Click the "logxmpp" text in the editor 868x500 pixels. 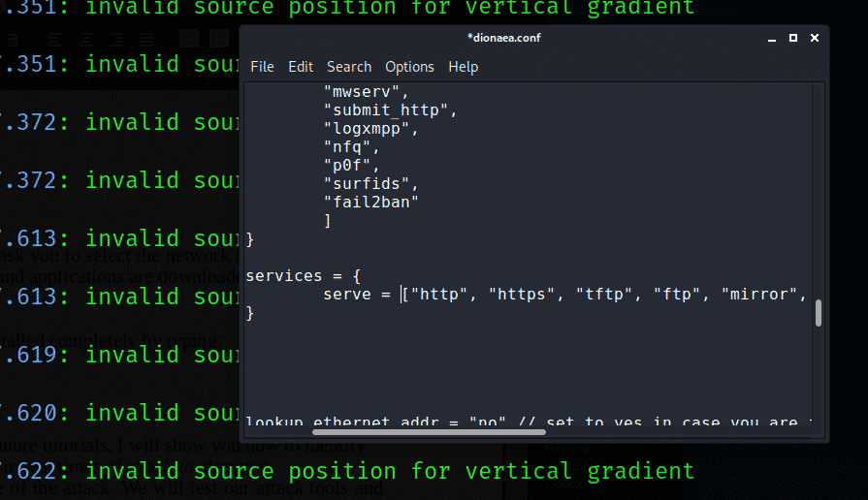click(370, 129)
